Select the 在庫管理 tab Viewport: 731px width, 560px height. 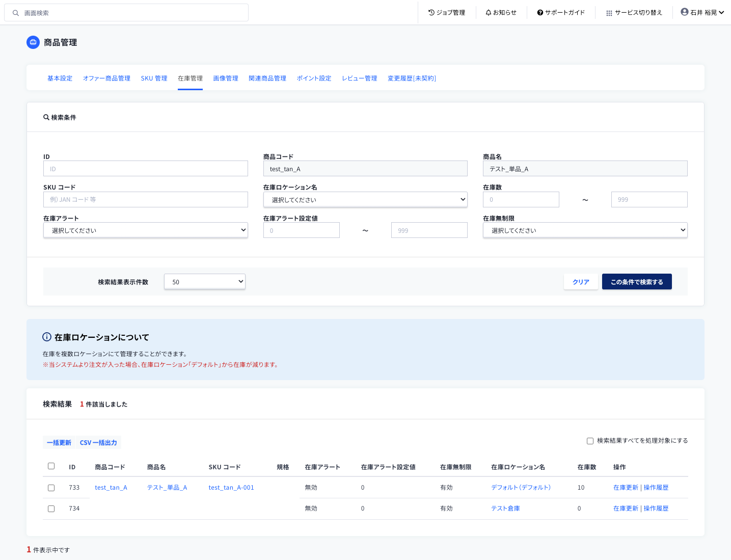190,78
